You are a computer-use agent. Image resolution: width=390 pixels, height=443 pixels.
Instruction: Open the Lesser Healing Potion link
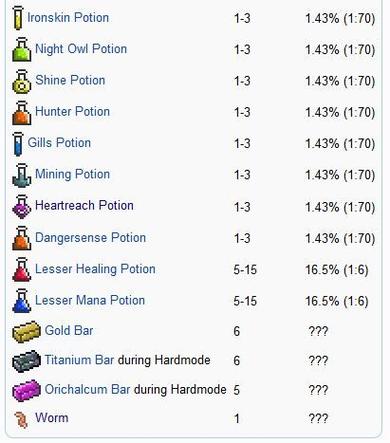click(x=95, y=269)
